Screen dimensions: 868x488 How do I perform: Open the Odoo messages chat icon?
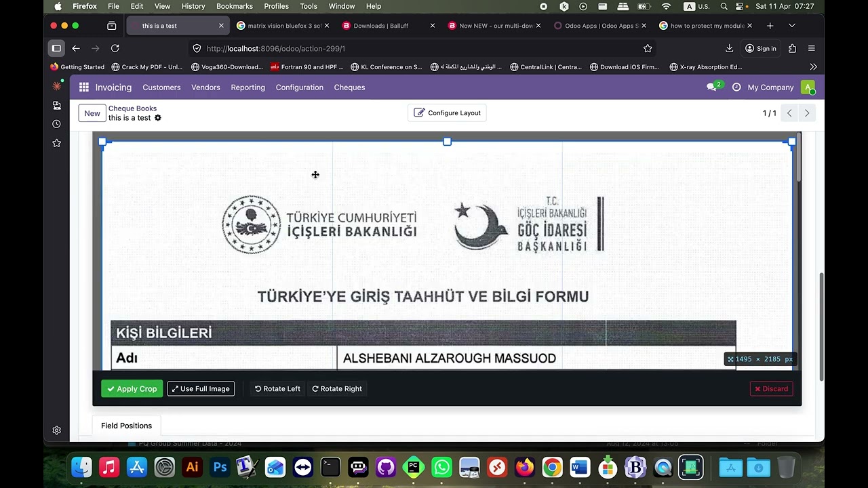pos(711,87)
